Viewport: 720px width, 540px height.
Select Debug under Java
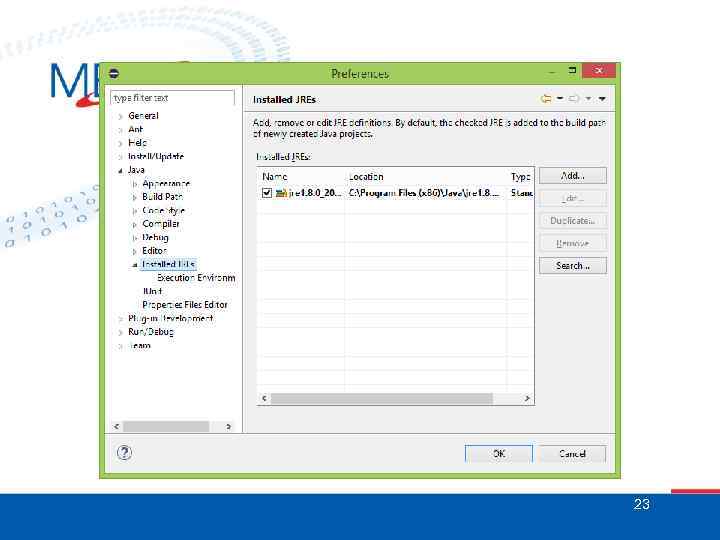(x=155, y=237)
